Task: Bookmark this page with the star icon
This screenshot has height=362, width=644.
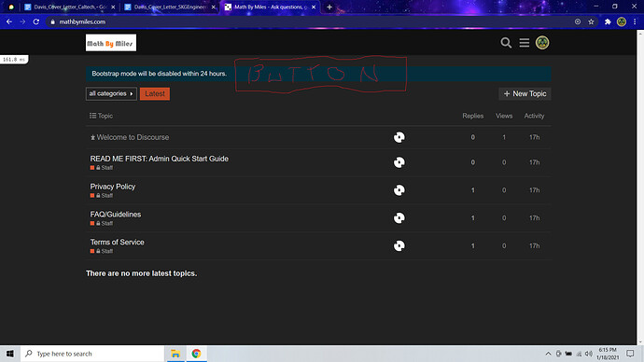Action: click(x=591, y=21)
